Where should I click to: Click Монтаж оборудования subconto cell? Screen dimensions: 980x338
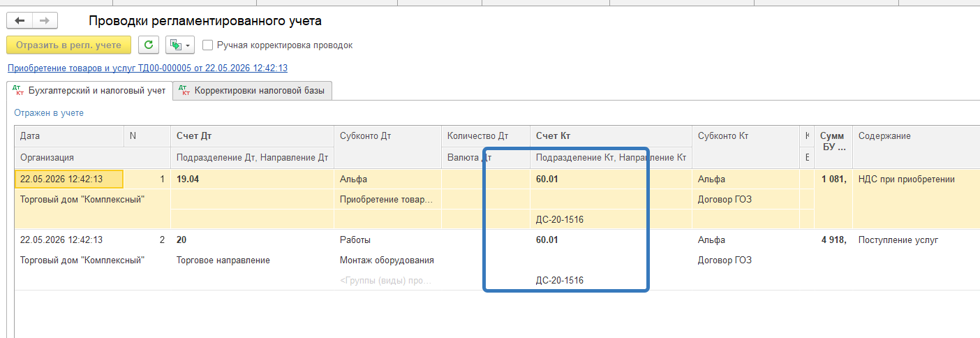pos(387,260)
